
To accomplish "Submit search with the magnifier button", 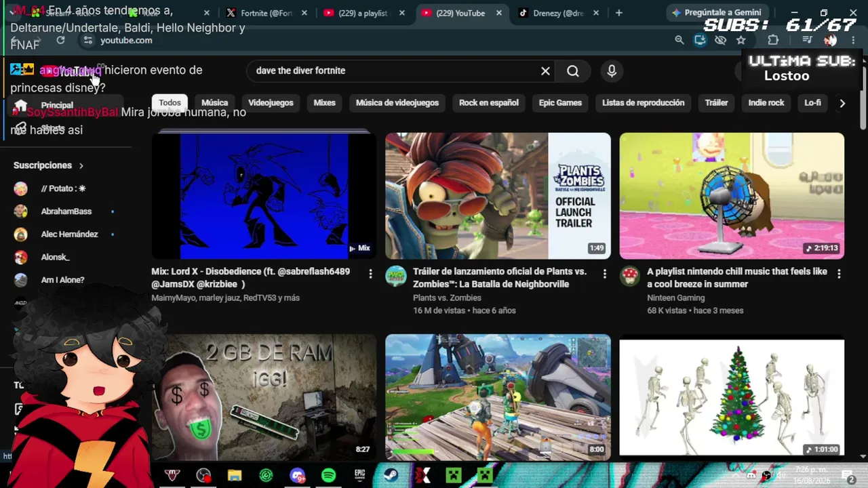I will point(573,71).
